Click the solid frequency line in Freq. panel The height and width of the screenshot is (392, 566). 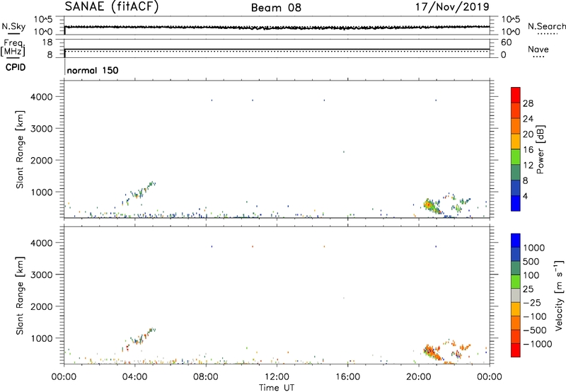pyautogui.click(x=277, y=49)
